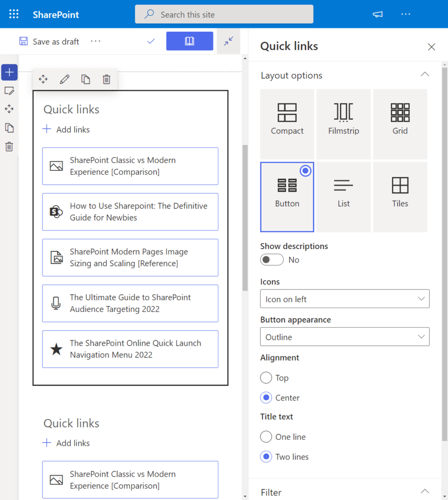
Task: Click the collapse arrows icon in command bar
Action: click(229, 41)
